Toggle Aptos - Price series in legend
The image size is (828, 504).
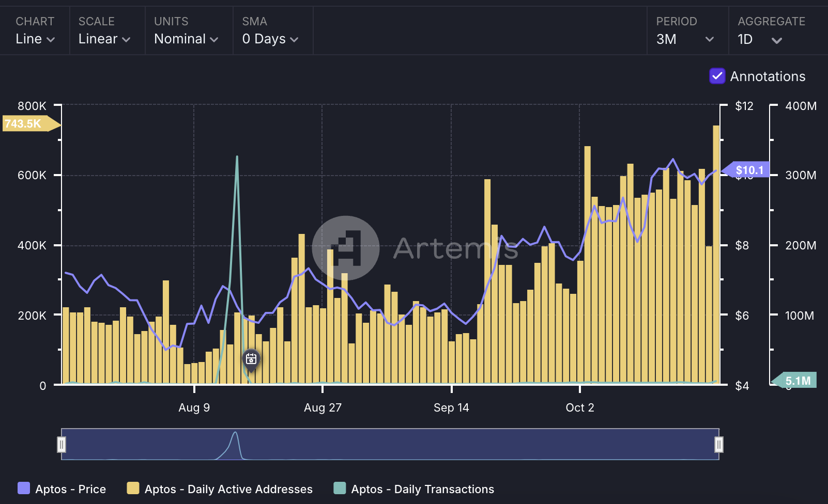point(62,489)
